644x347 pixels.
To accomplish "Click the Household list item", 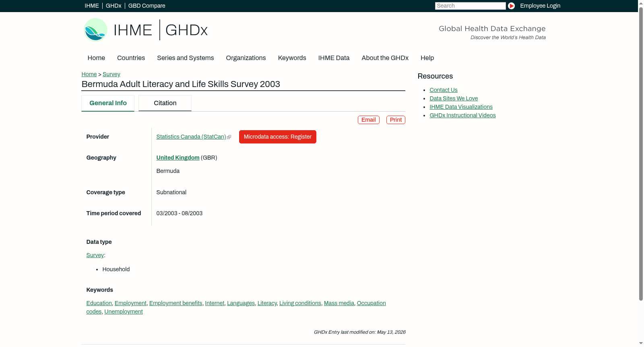I will (x=116, y=270).
